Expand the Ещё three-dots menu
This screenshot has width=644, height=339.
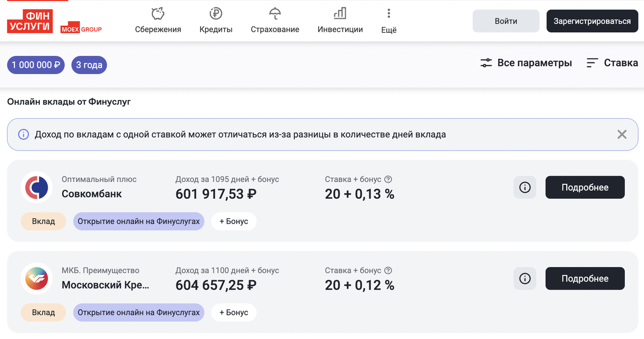click(389, 20)
